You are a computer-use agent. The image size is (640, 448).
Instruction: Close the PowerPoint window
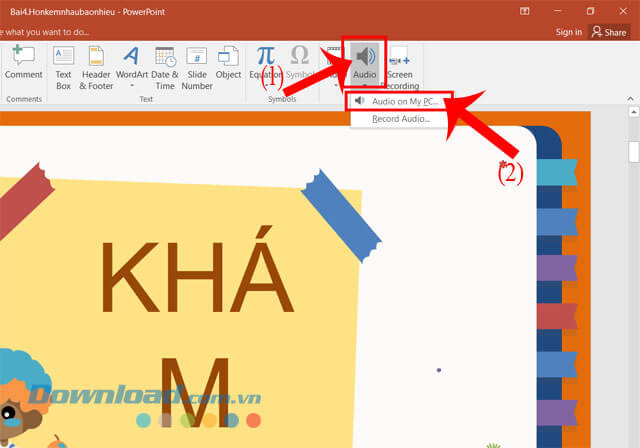pyautogui.click(x=623, y=11)
